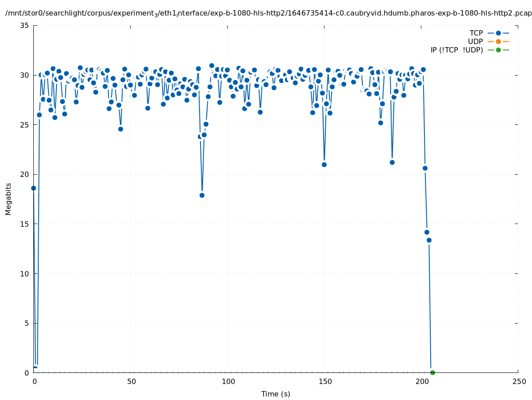532x400 pixels.
Task: Click the first TCP point near 18.6 Megabits
Action: 33,188
